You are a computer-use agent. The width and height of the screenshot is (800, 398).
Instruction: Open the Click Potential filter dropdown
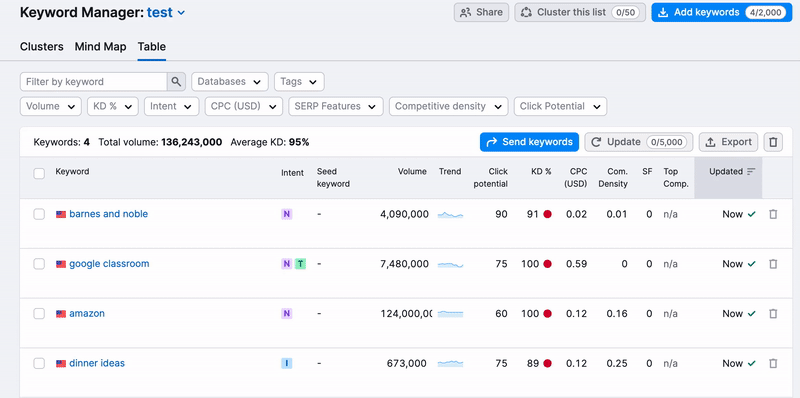560,106
